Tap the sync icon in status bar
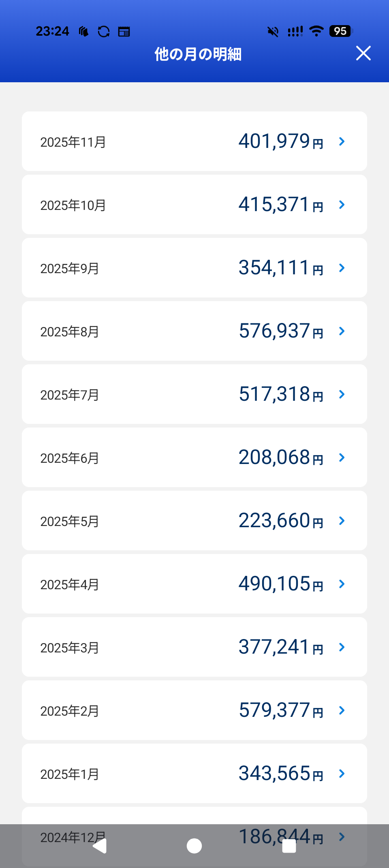 104,31
